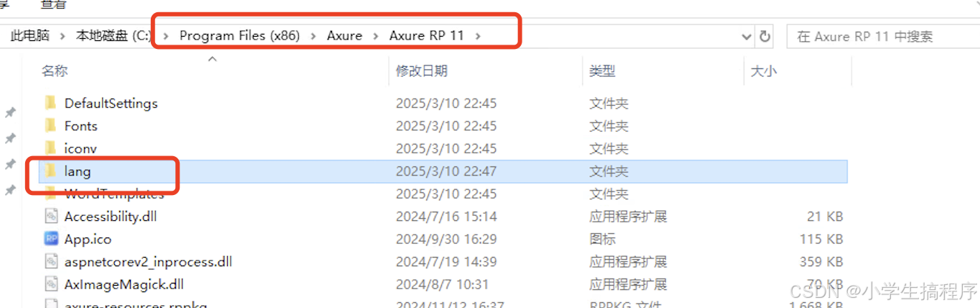Image resolution: width=980 pixels, height=308 pixels.
Task: Click the refresh button in address bar
Action: [x=765, y=36]
